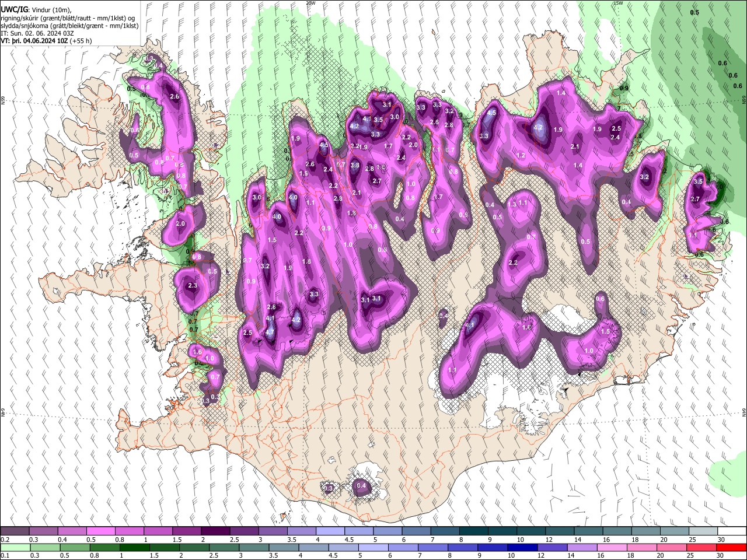
Task: Click the '2.2' value in the central-east highlands
Action: pyautogui.click(x=513, y=263)
